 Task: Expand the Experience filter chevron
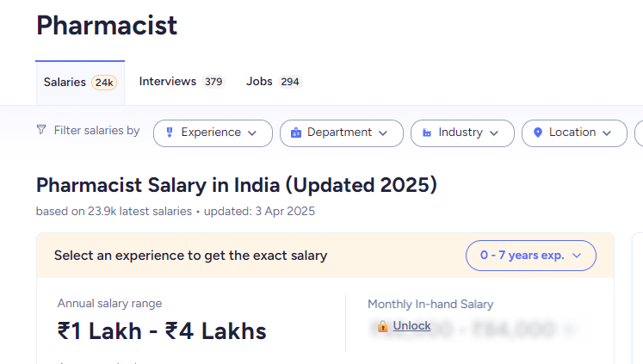(x=252, y=133)
